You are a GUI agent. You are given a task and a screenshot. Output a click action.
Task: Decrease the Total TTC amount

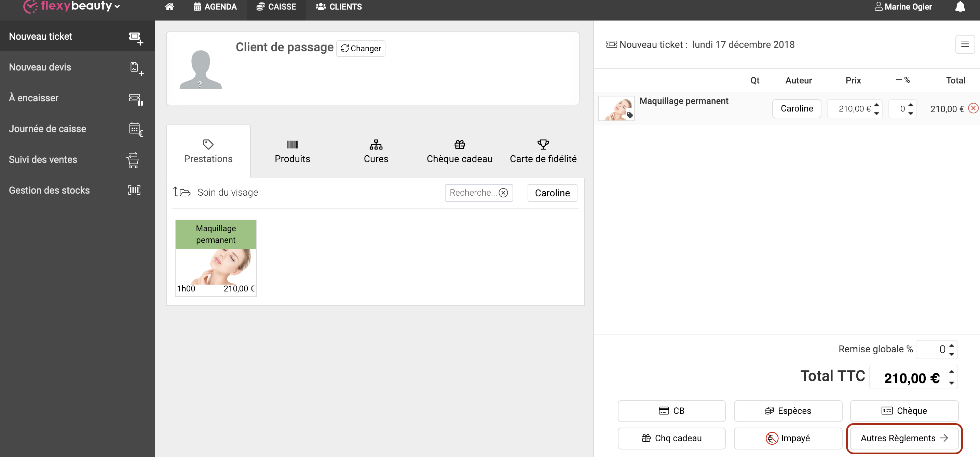tap(951, 383)
